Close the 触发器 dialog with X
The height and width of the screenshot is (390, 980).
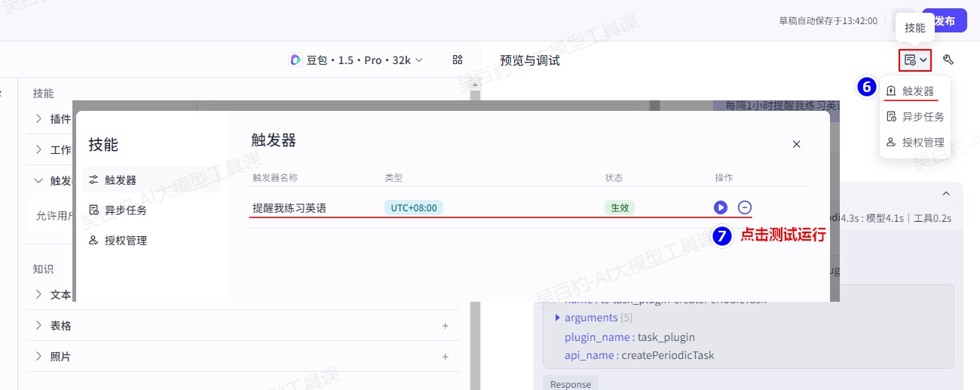796,144
